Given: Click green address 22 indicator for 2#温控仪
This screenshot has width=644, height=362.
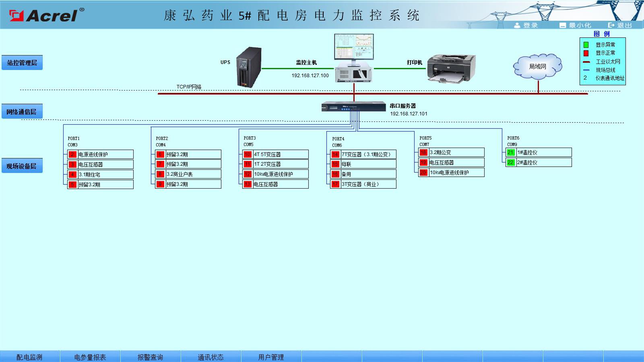Looking at the screenshot, I should (x=511, y=162).
